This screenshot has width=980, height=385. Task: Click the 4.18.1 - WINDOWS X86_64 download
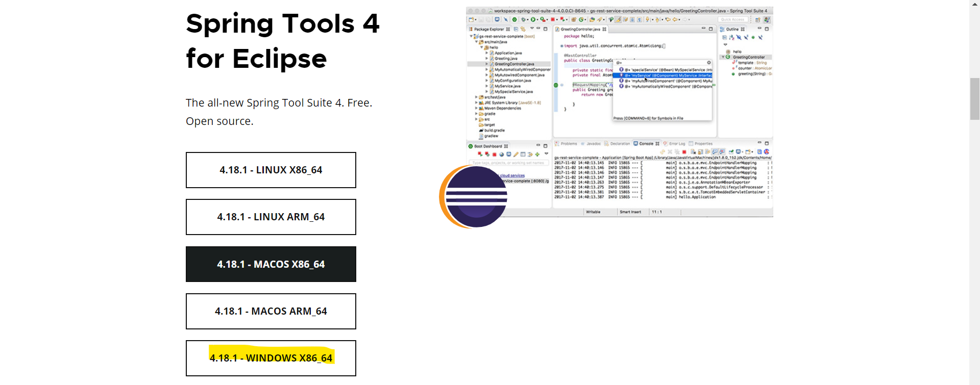click(271, 358)
